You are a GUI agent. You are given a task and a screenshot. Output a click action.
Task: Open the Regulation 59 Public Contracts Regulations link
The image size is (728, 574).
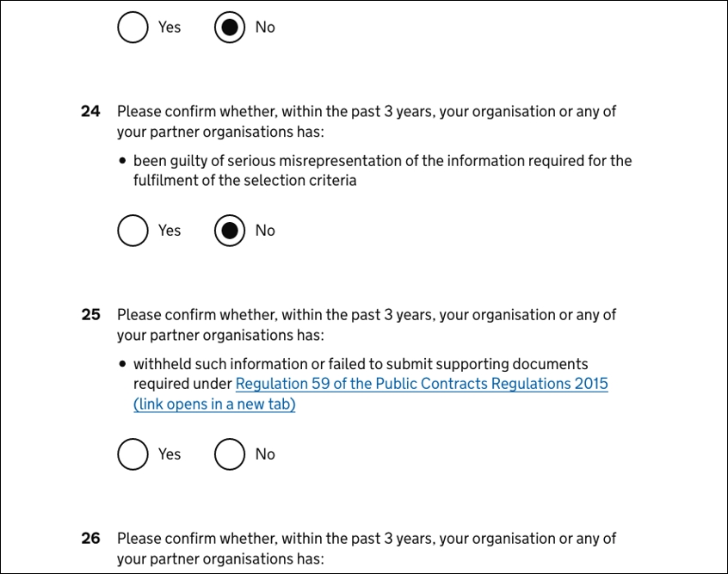click(x=422, y=384)
